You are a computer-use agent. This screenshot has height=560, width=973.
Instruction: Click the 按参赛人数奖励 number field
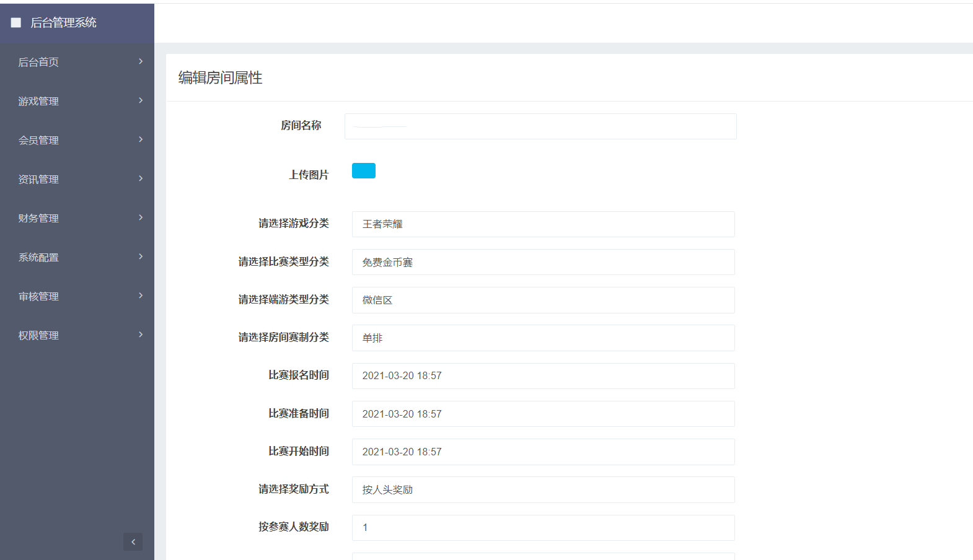[x=543, y=527]
